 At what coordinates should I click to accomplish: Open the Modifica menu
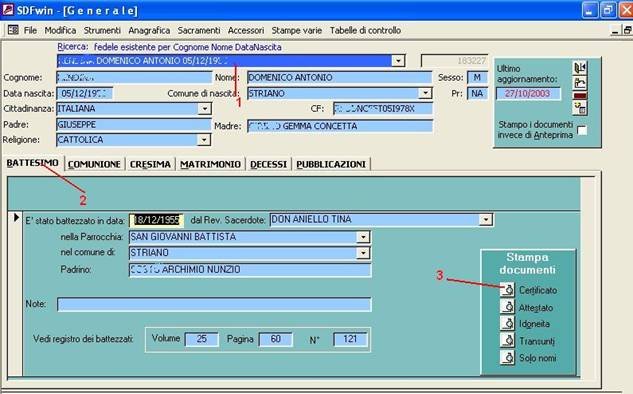(x=61, y=30)
